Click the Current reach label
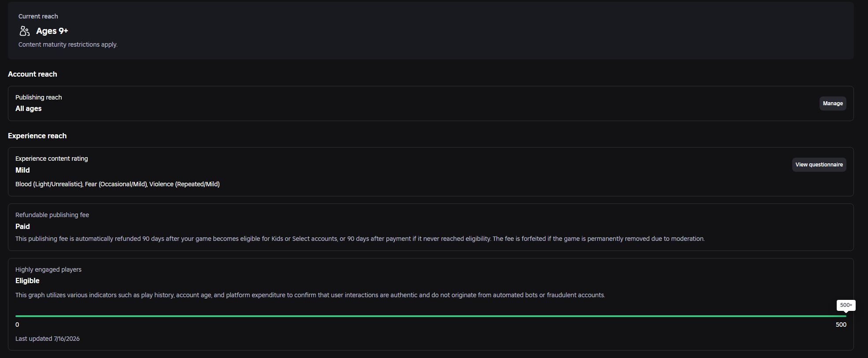 38,16
